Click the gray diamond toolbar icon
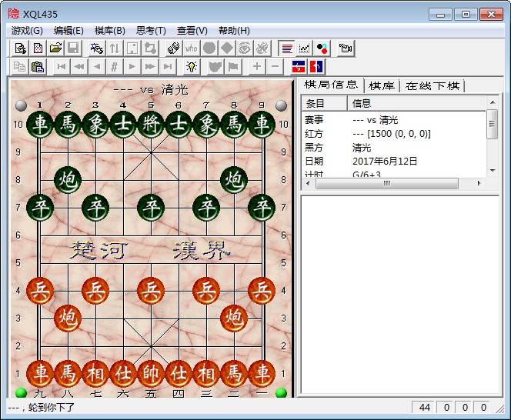The height and width of the screenshot is (420, 511). pos(226,48)
